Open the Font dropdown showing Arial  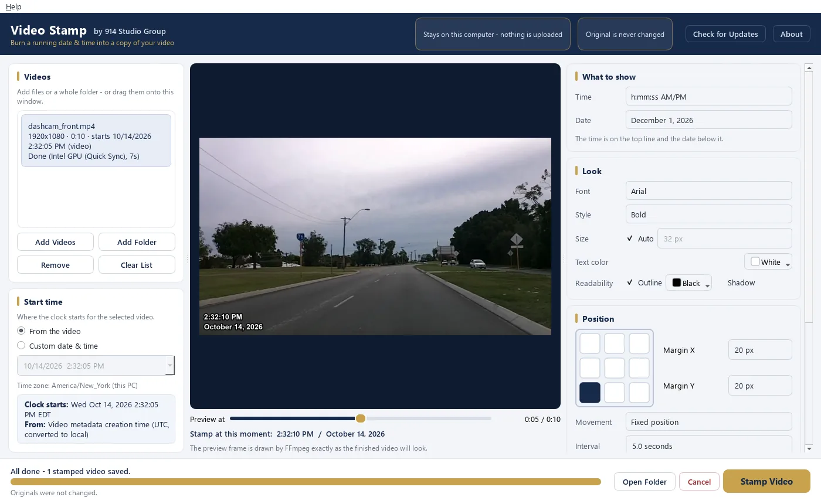[x=708, y=191]
